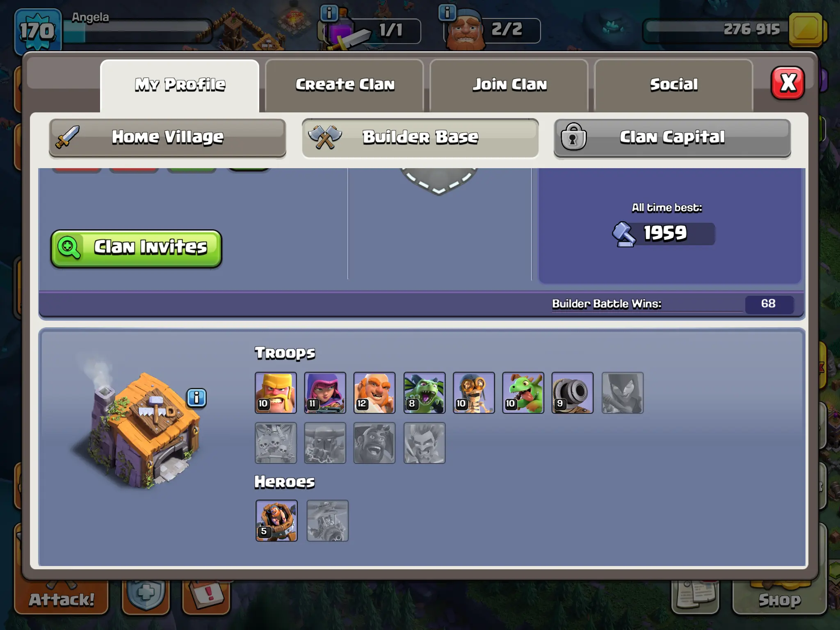The height and width of the screenshot is (630, 840).
Task: Switch to the Social tab
Action: click(x=673, y=85)
